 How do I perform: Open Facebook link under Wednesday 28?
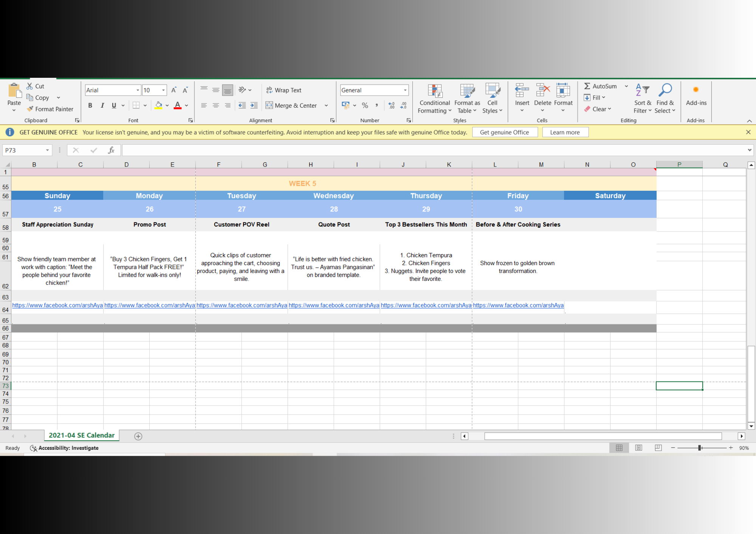(x=334, y=305)
